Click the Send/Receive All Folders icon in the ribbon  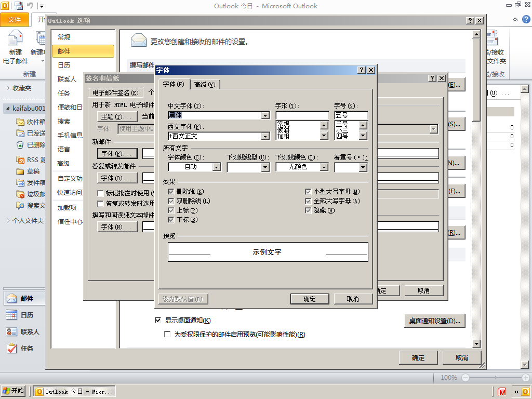[x=491, y=38]
